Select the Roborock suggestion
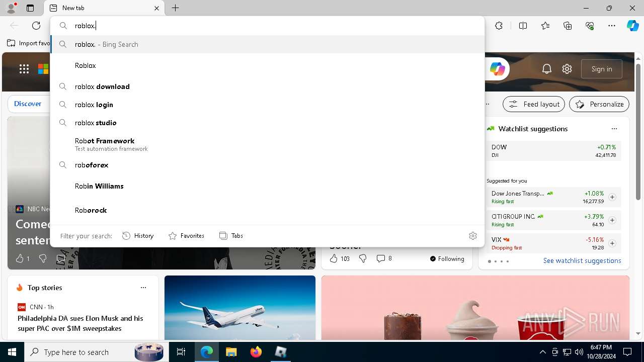Image resolution: width=644 pixels, height=362 pixels. click(268, 210)
